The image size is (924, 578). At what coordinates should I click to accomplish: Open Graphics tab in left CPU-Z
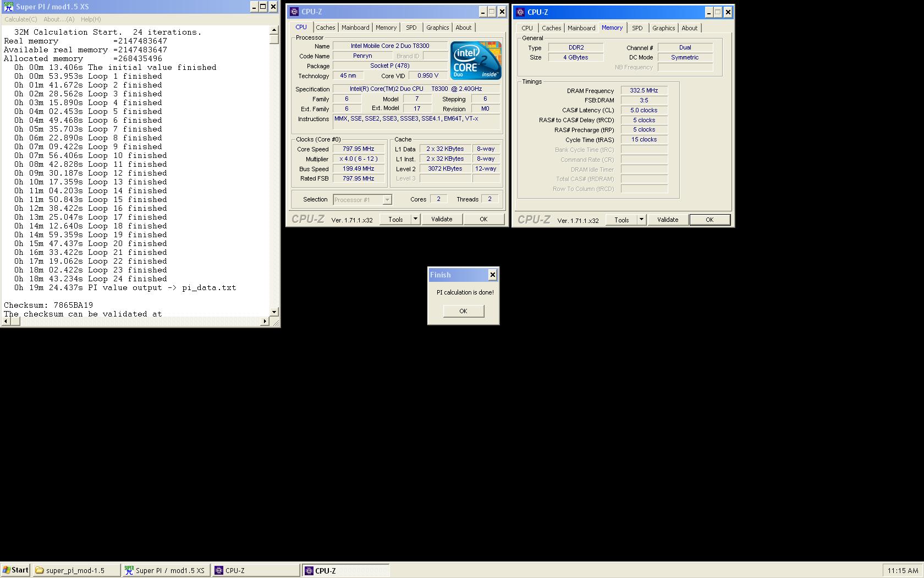pyautogui.click(x=438, y=28)
